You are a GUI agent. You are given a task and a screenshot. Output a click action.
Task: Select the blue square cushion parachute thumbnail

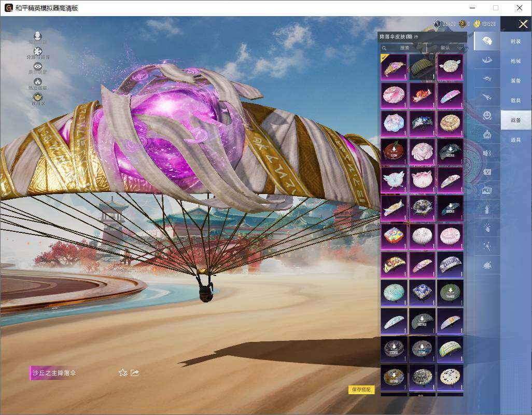tap(422, 293)
